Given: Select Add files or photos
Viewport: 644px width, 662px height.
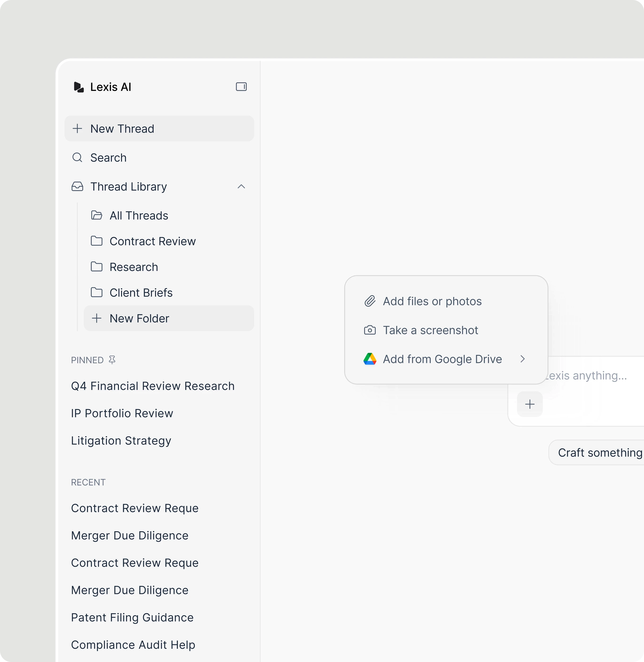Looking at the screenshot, I should [x=446, y=301].
